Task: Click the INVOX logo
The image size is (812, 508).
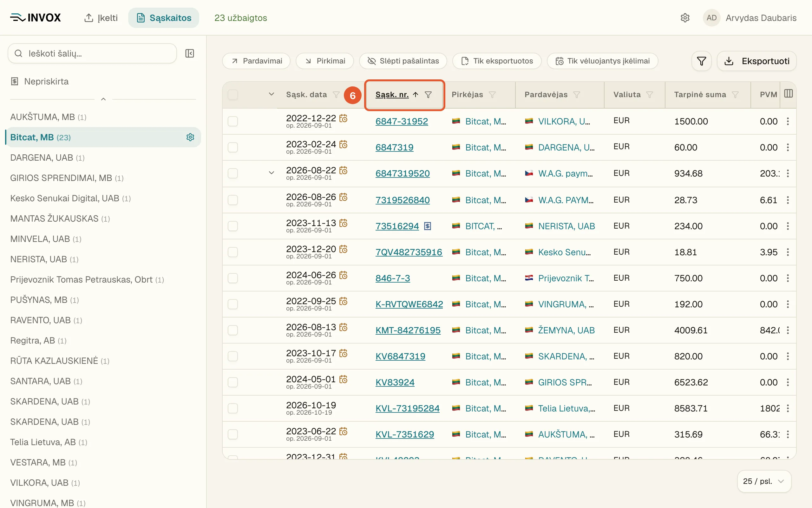Action: [x=35, y=17]
